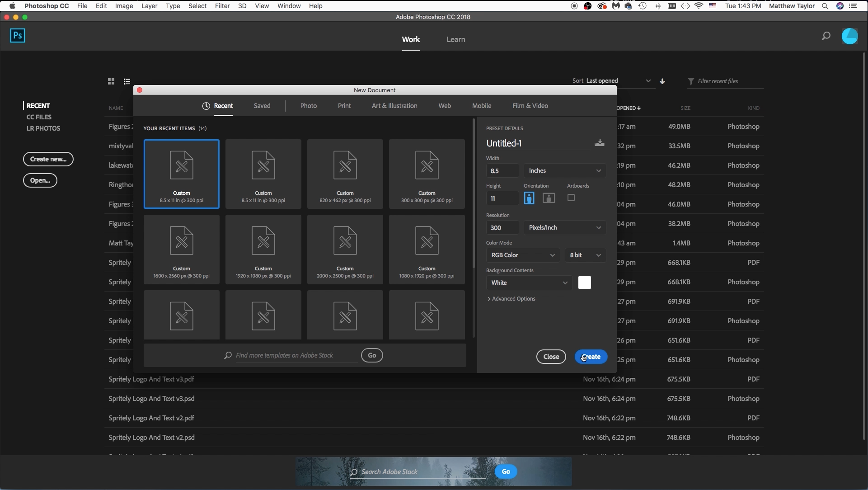Open the Filter menu

(x=222, y=6)
